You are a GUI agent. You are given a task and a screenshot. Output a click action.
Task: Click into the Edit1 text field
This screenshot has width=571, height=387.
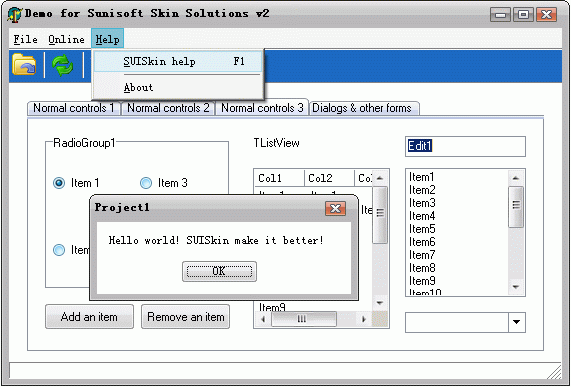click(465, 146)
